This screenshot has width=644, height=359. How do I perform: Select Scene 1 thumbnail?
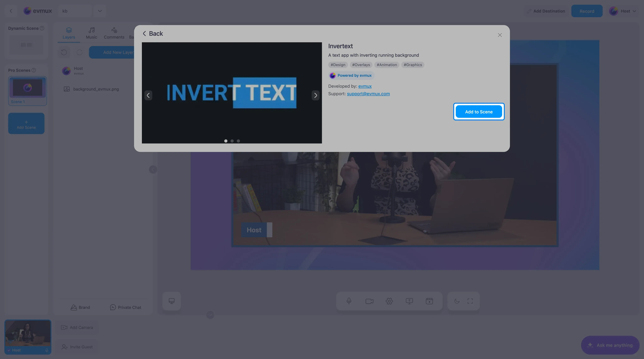pos(28,91)
